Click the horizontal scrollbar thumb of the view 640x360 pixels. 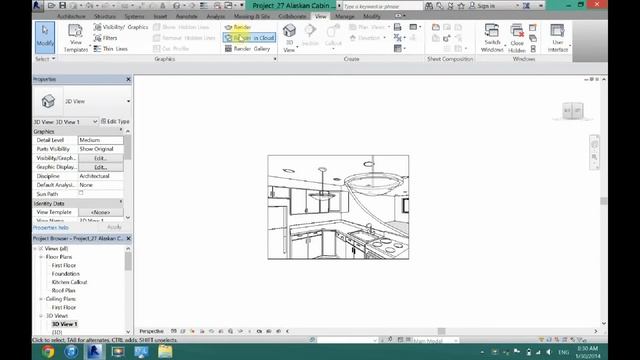(x=441, y=331)
